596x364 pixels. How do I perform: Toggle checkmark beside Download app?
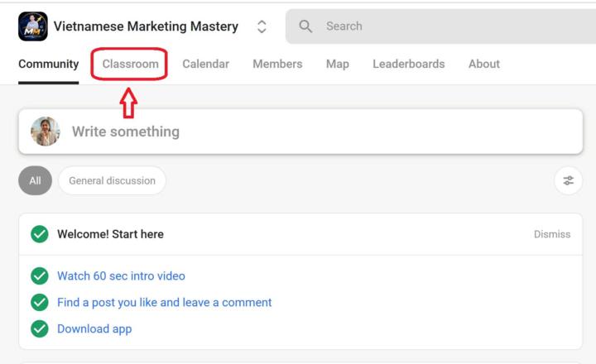click(40, 329)
